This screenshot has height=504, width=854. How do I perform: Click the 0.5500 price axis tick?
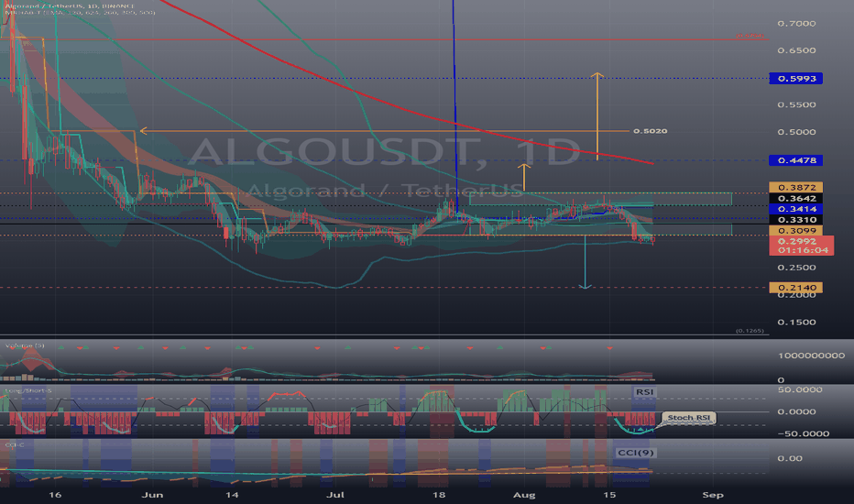click(x=796, y=104)
